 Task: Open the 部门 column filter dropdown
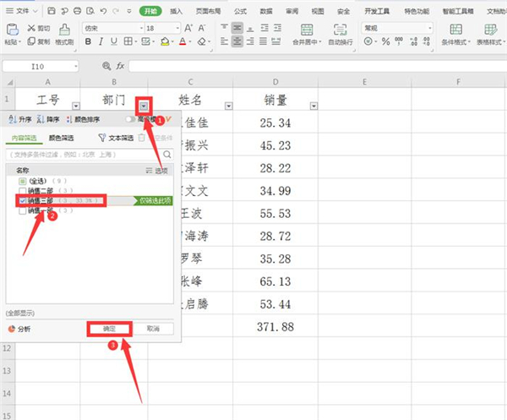click(144, 106)
